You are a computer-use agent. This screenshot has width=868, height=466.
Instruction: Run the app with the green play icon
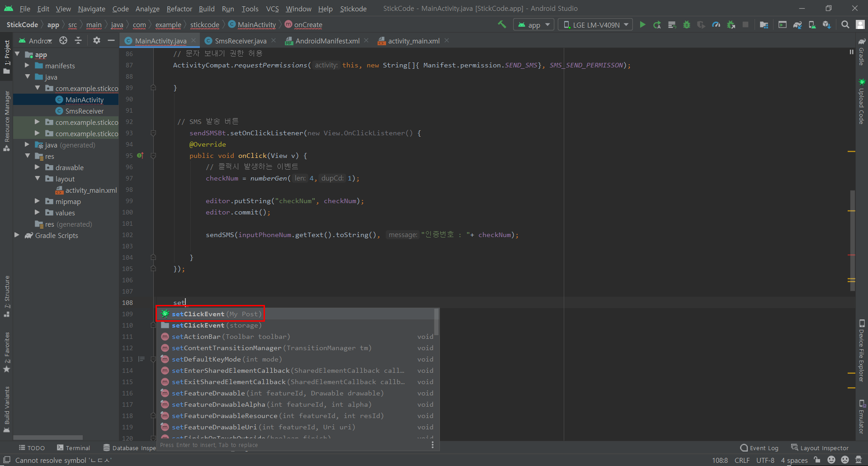click(x=642, y=24)
